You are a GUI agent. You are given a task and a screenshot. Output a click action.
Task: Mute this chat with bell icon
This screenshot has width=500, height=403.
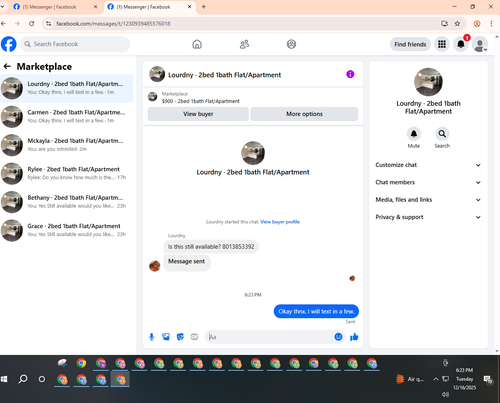pos(414,134)
